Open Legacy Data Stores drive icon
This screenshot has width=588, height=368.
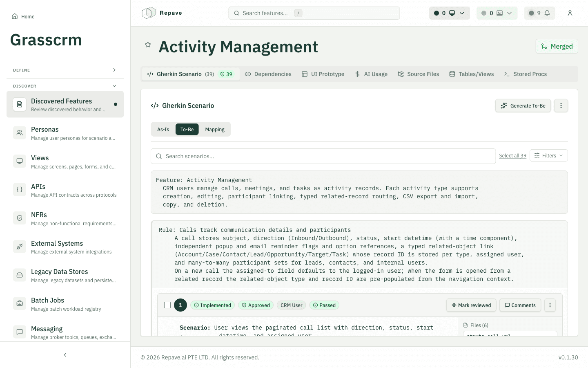coord(20,275)
